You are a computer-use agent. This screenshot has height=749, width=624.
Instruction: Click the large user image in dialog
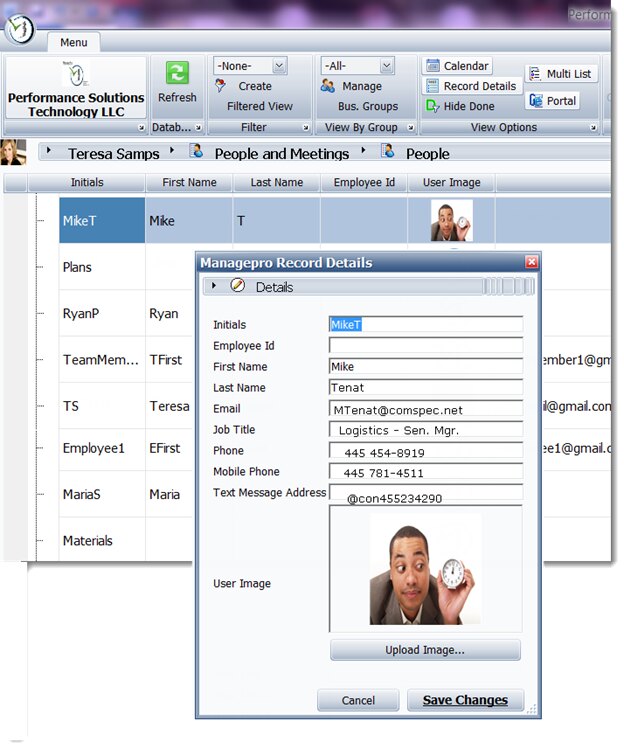pyautogui.click(x=425, y=569)
